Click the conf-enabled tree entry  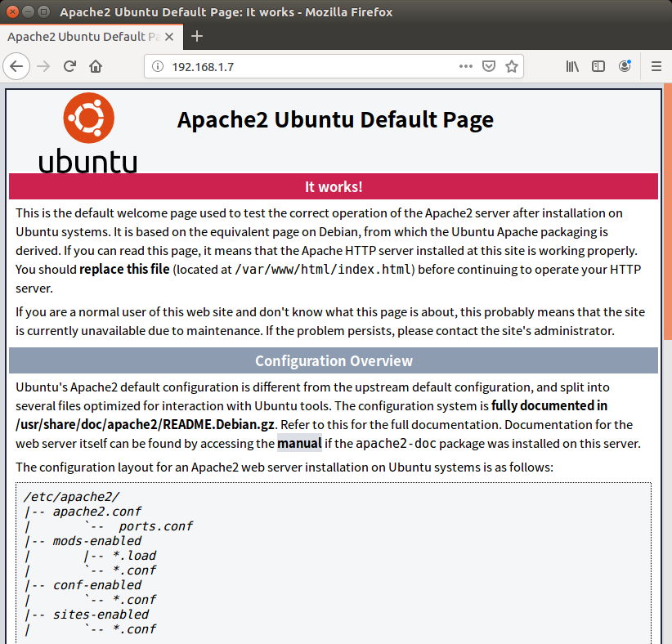click(96, 585)
